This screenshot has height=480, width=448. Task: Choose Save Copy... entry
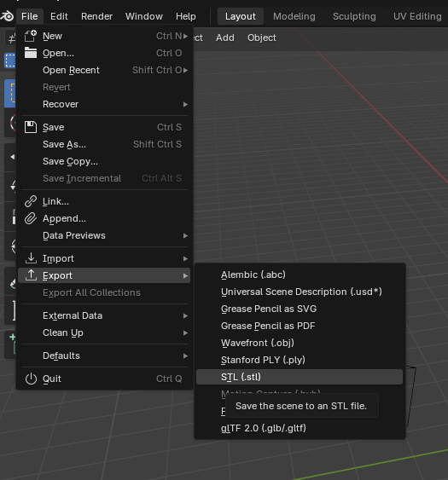point(104,161)
